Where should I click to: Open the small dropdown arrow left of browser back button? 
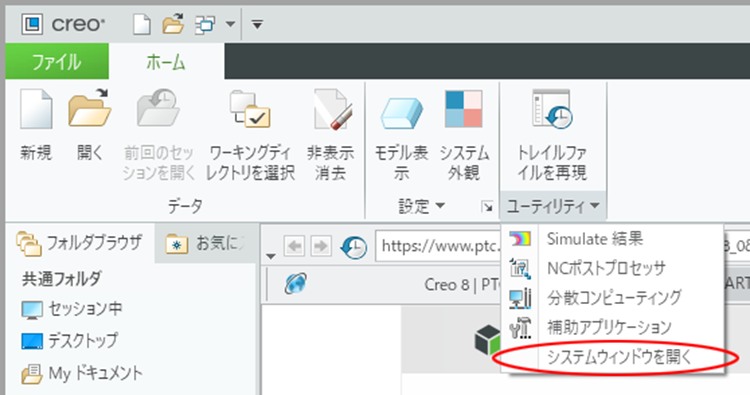(x=271, y=256)
